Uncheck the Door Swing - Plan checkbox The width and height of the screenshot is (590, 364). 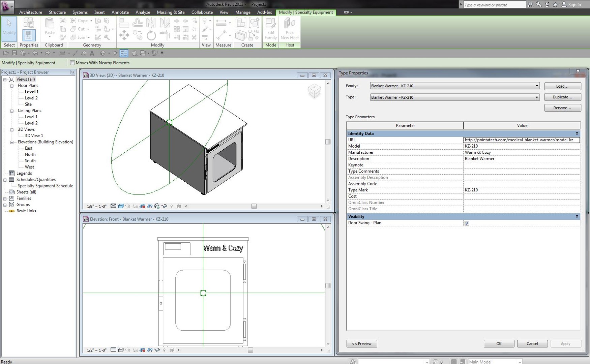(467, 223)
